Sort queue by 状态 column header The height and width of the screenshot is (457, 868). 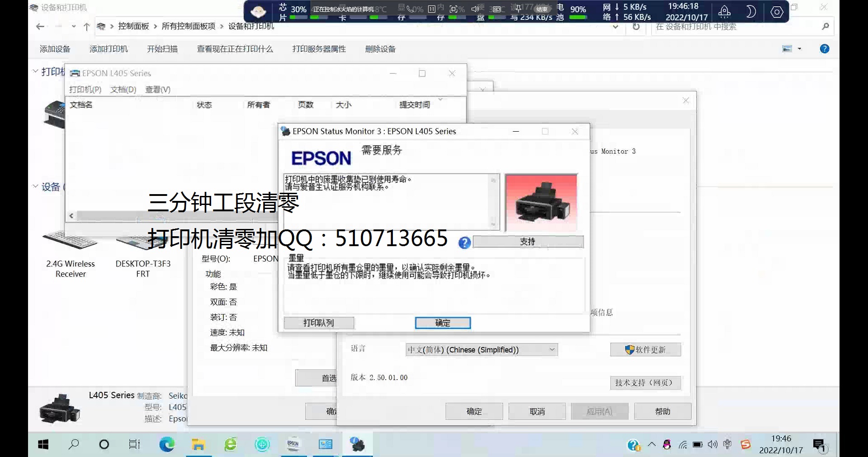pos(204,105)
